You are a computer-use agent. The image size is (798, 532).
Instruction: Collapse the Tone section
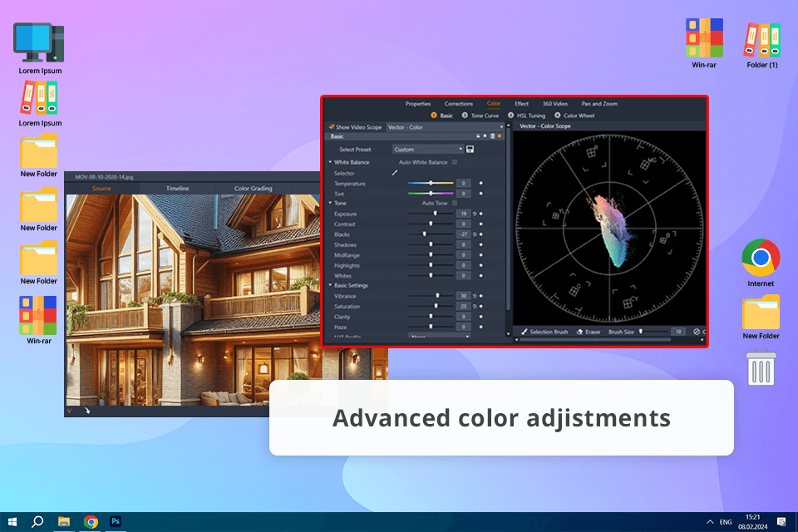point(330,203)
